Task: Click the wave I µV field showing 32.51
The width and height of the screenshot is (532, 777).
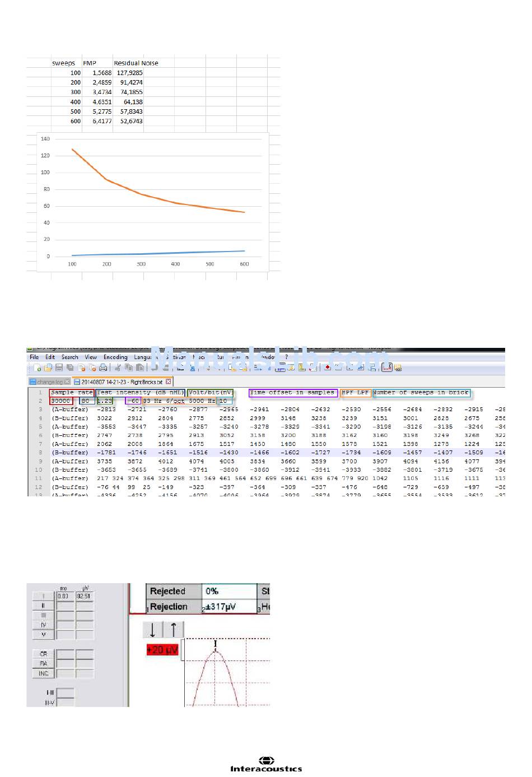Action: coord(84,596)
